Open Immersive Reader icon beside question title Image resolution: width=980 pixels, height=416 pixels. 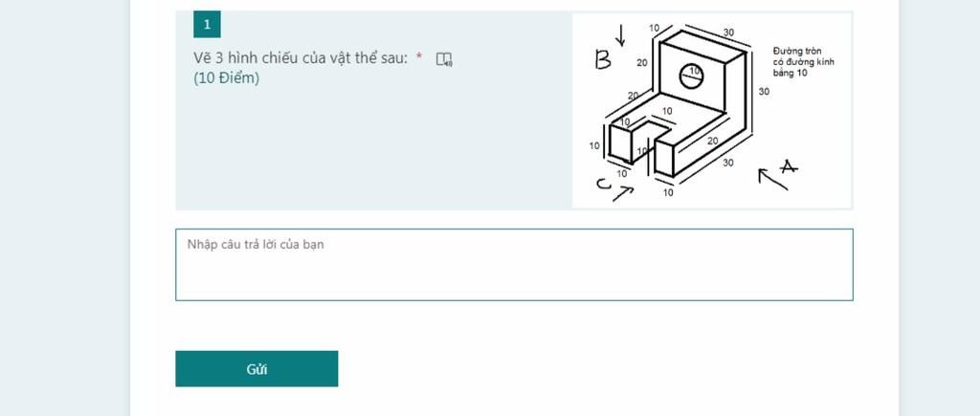click(x=444, y=59)
